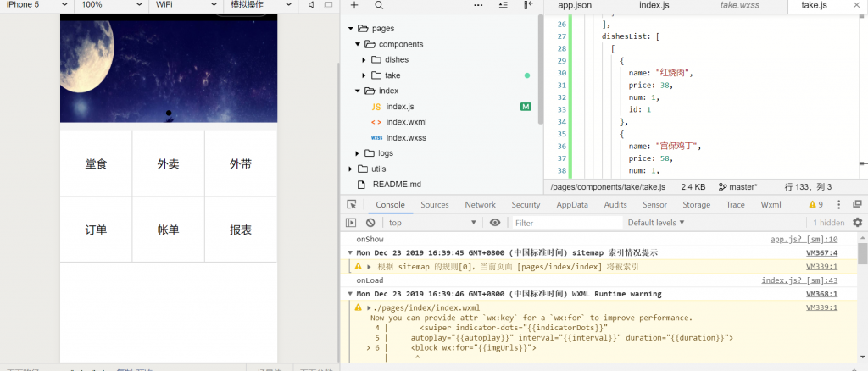Viewport: 868px width, 371px height.
Task: Click the detach simulator window icon
Action: [x=328, y=5]
